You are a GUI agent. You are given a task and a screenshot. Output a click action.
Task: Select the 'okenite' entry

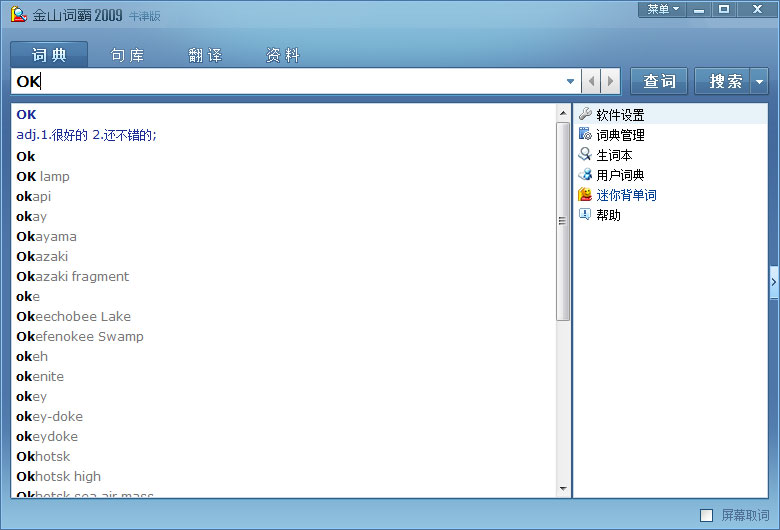(40, 376)
